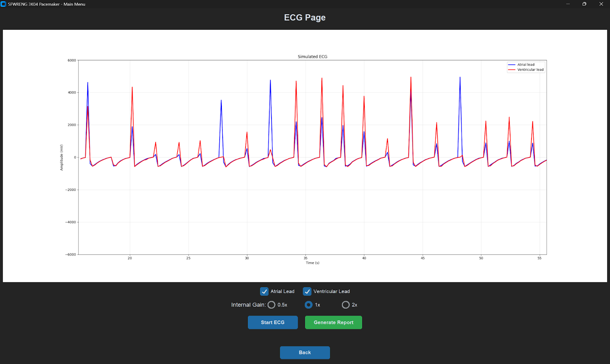Click the ECG Page heading
Image resolution: width=610 pixels, height=364 pixels.
(x=305, y=18)
